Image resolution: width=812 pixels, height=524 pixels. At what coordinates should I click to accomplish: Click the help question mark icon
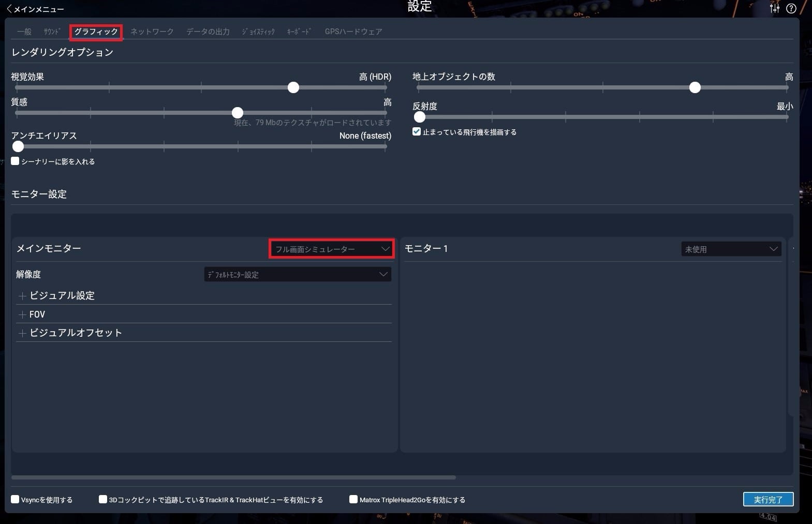pyautogui.click(x=791, y=8)
